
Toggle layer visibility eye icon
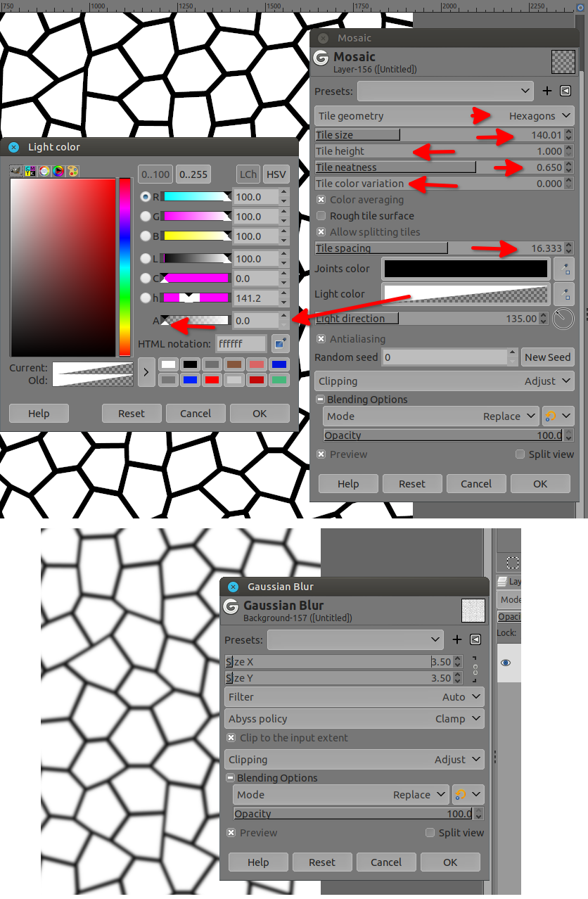pos(505,663)
